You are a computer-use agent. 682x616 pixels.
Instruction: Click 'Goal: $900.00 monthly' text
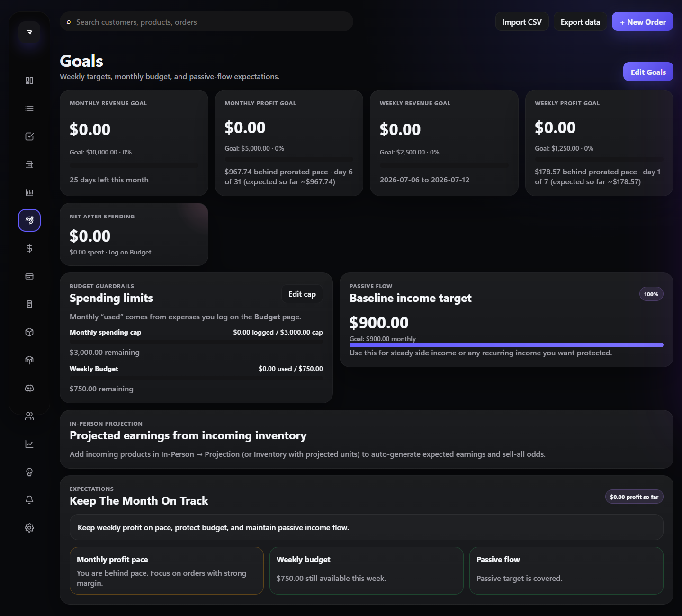point(383,339)
